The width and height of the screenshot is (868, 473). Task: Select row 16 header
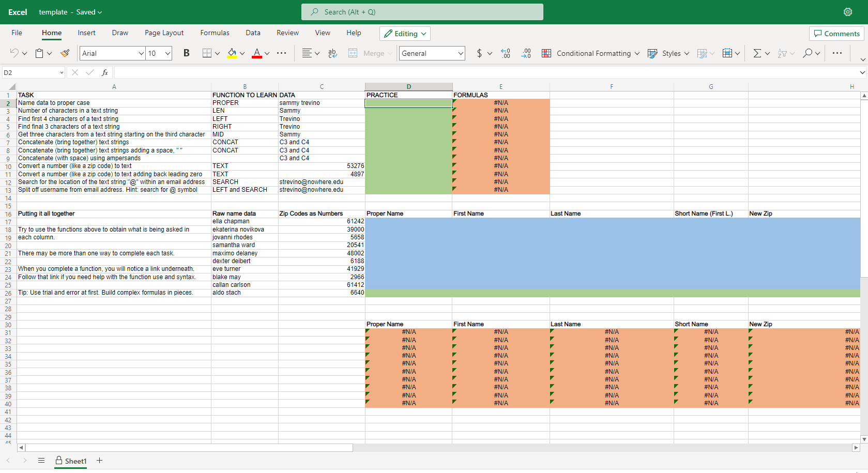(x=8, y=214)
